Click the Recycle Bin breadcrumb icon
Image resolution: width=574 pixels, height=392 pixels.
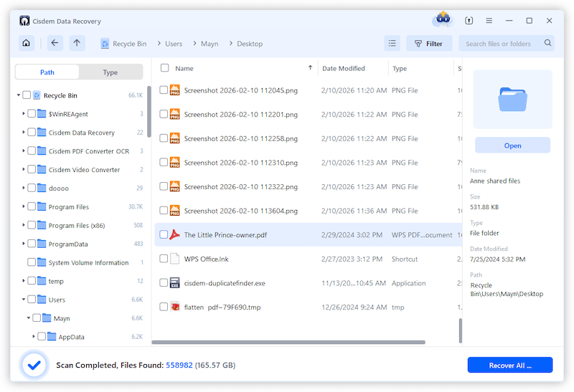click(105, 44)
